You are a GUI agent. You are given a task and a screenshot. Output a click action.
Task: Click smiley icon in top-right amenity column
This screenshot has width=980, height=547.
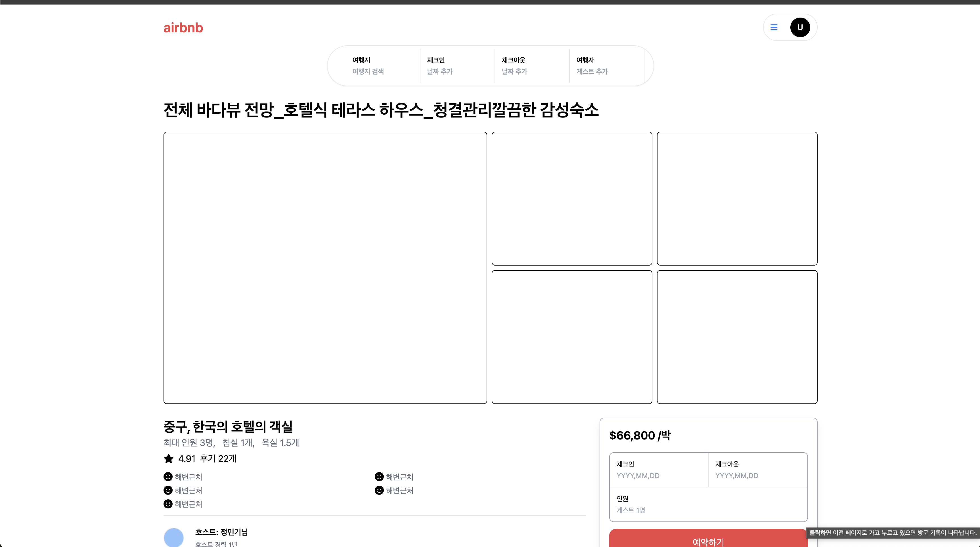pos(379,476)
